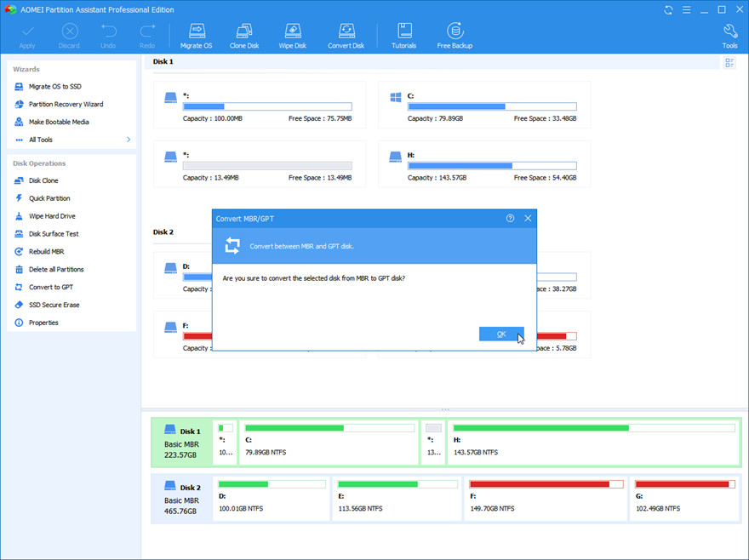The image size is (749, 560).
Task: Open the Tools wrench icon
Action: coord(730,36)
